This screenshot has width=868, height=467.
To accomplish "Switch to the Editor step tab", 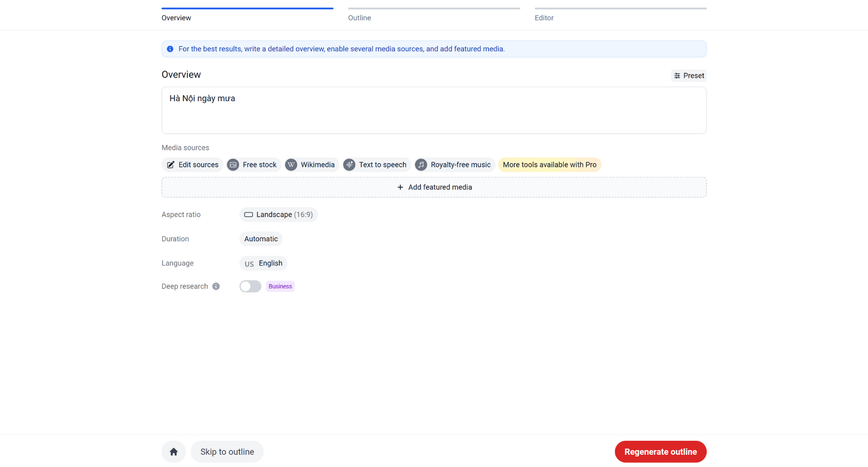I will (620, 15).
